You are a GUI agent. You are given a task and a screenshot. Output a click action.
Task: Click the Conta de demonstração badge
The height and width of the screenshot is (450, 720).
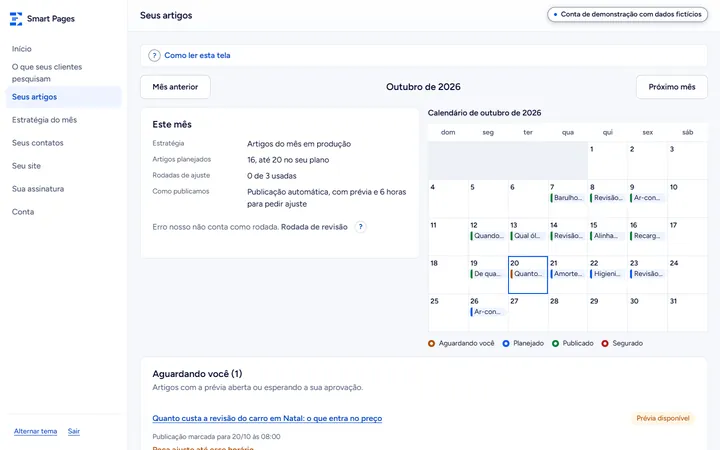coord(627,14)
